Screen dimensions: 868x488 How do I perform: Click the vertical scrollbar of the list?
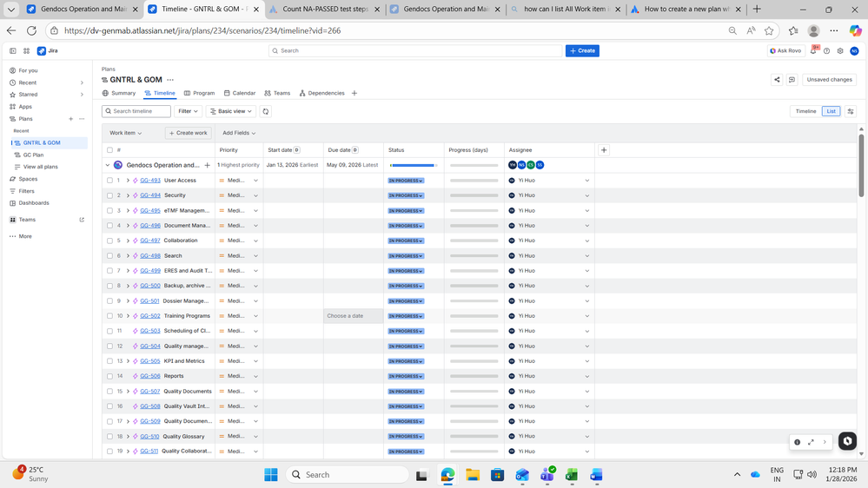(x=861, y=166)
